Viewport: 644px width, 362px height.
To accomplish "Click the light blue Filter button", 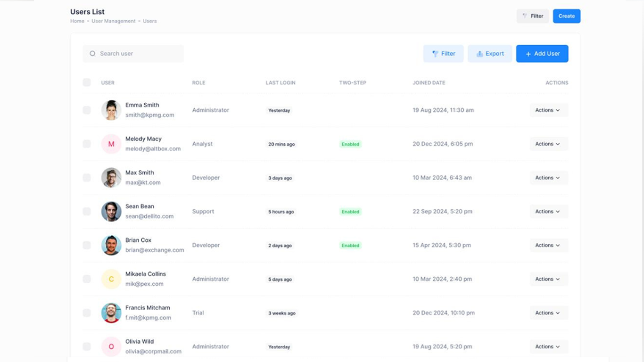I will 444,54.
